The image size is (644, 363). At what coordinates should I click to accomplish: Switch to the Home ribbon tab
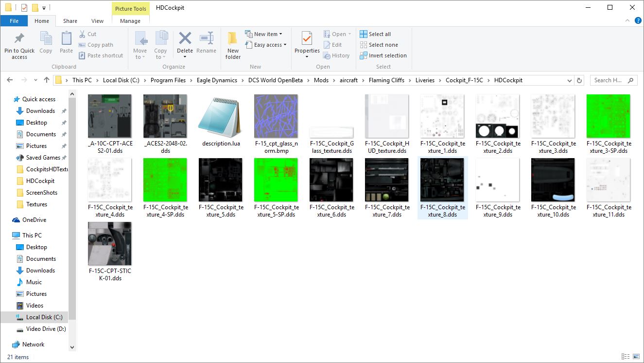click(x=42, y=21)
